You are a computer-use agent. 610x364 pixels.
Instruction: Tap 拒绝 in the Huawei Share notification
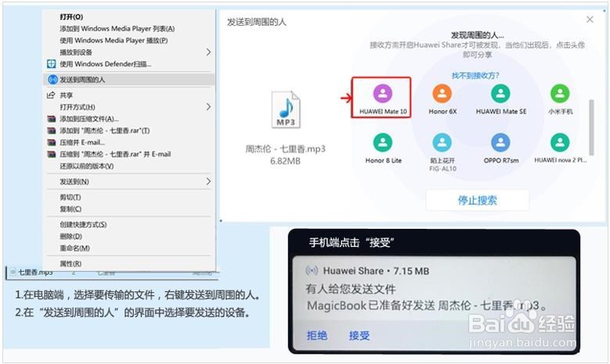coord(317,336)
